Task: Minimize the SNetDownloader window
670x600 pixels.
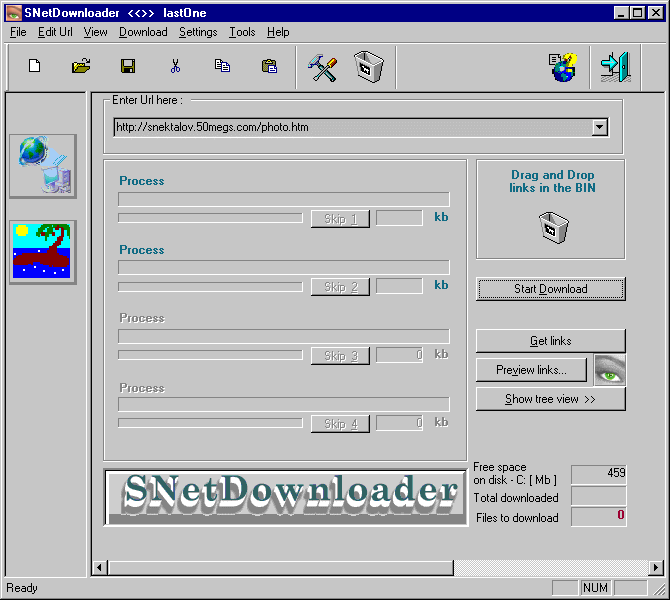Action: 621,13
